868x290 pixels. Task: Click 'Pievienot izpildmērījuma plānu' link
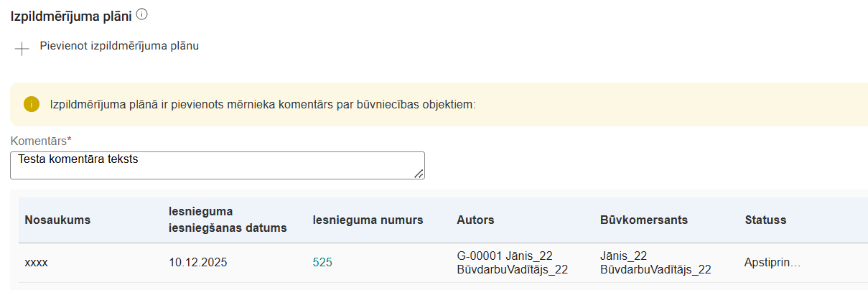pos(119,46)
